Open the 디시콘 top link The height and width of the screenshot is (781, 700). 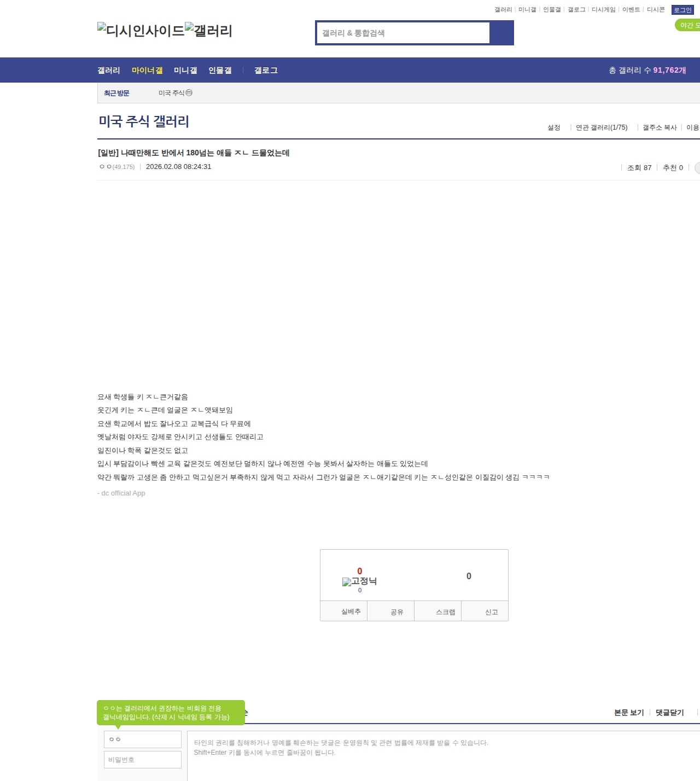click(656, 10)
